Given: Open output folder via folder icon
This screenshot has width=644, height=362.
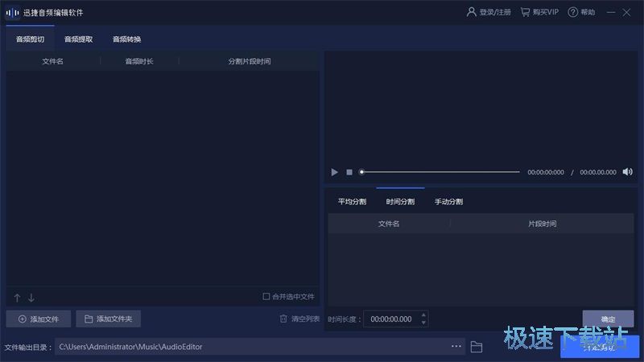Looking at the screenshot, I should pos(477,347).
